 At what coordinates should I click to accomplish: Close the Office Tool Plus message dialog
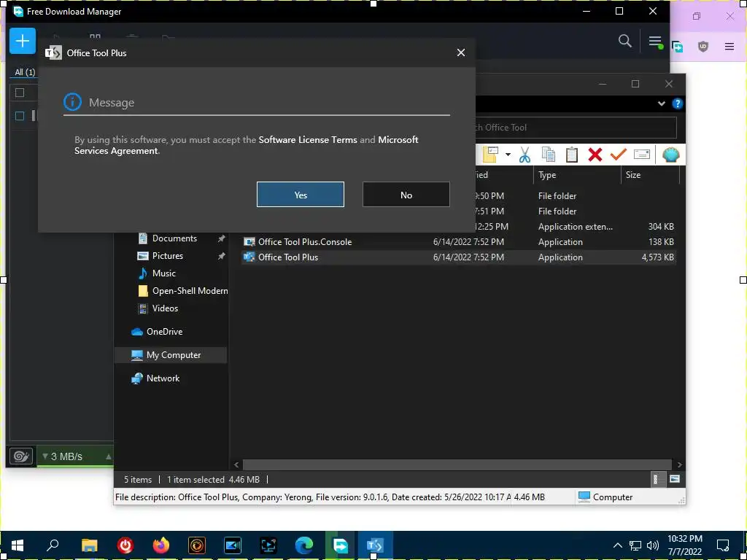tap(461, 52)
